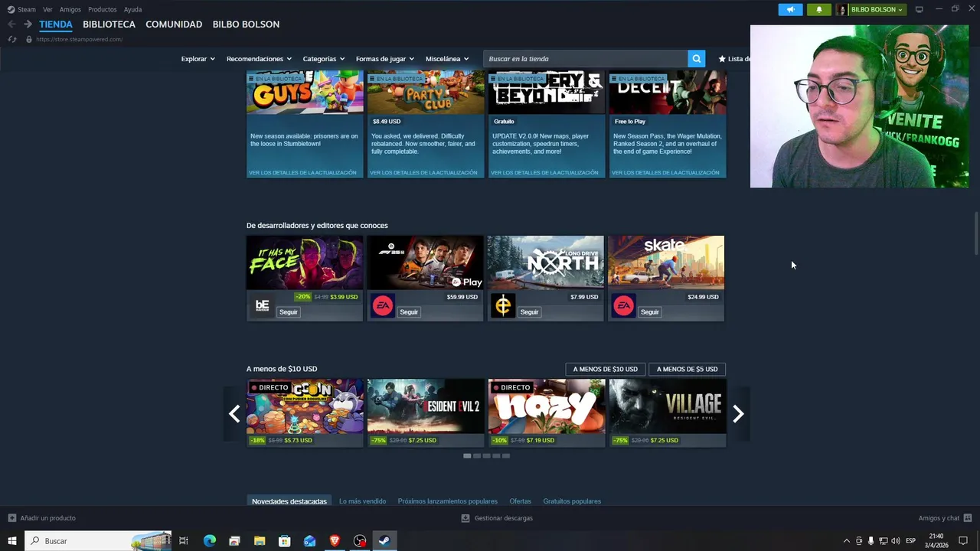Select Próximos lanzamientos populares tab
This screenshot has width=980, height=551.
pos(448,501)
